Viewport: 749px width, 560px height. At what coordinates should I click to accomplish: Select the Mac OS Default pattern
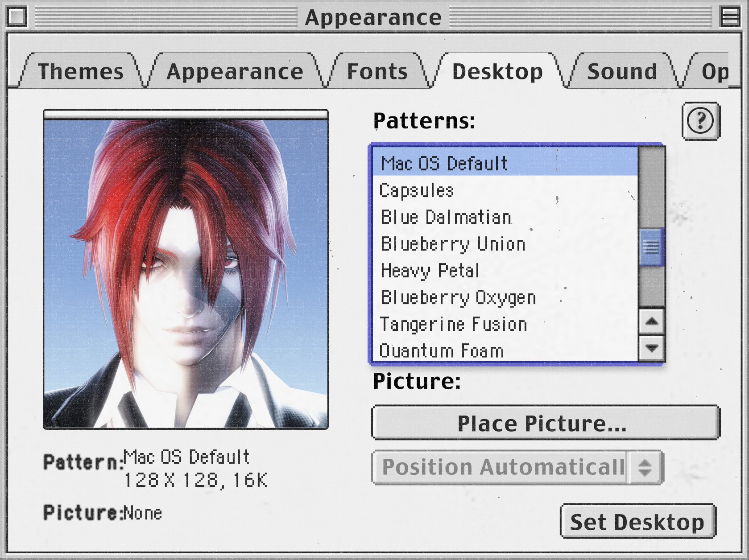505,163
